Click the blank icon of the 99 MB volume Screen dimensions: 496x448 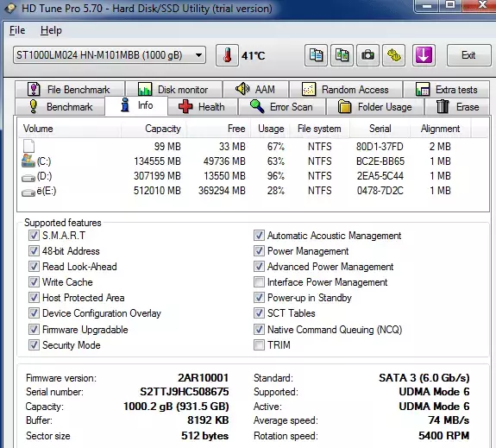click(28, 146)
